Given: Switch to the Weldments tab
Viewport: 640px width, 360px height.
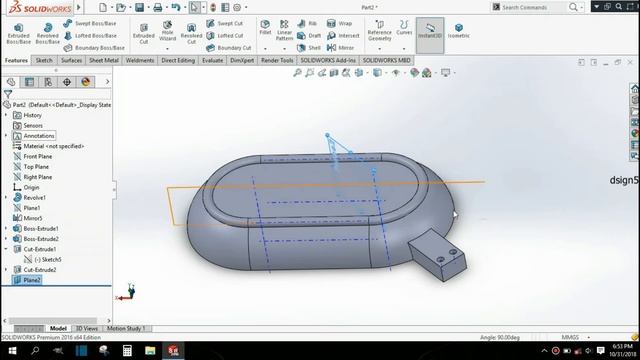Looking at the screenshot, I should 140,60.
